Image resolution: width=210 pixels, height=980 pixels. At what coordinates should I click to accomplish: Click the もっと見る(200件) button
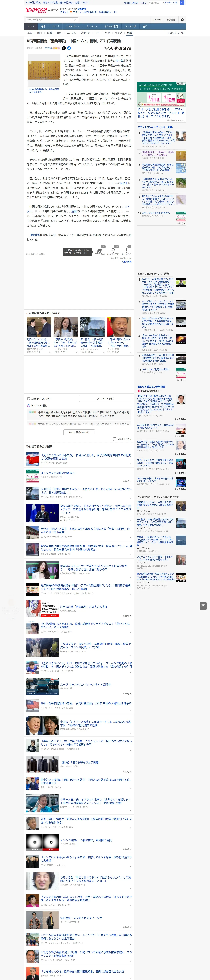point(79,432)
